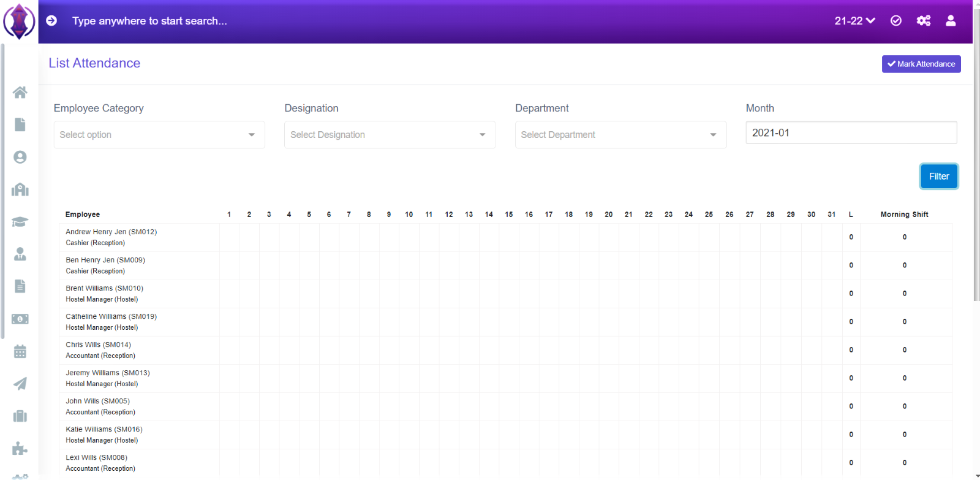The image size is (980, 480).
Task: Open the user circle icon in sidebar
Action: tap(20, 157)
